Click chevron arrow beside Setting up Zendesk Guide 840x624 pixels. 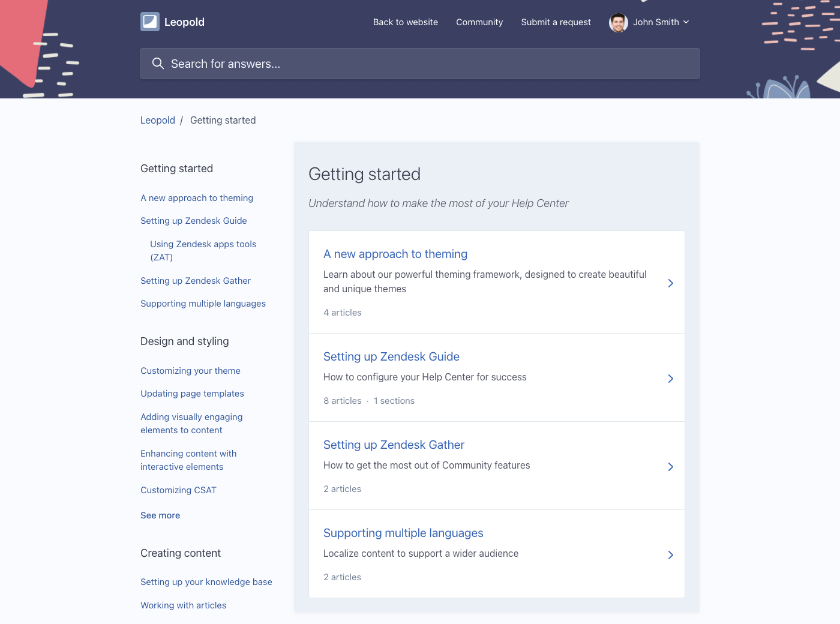pyautogui.click(x=670, y=379)
